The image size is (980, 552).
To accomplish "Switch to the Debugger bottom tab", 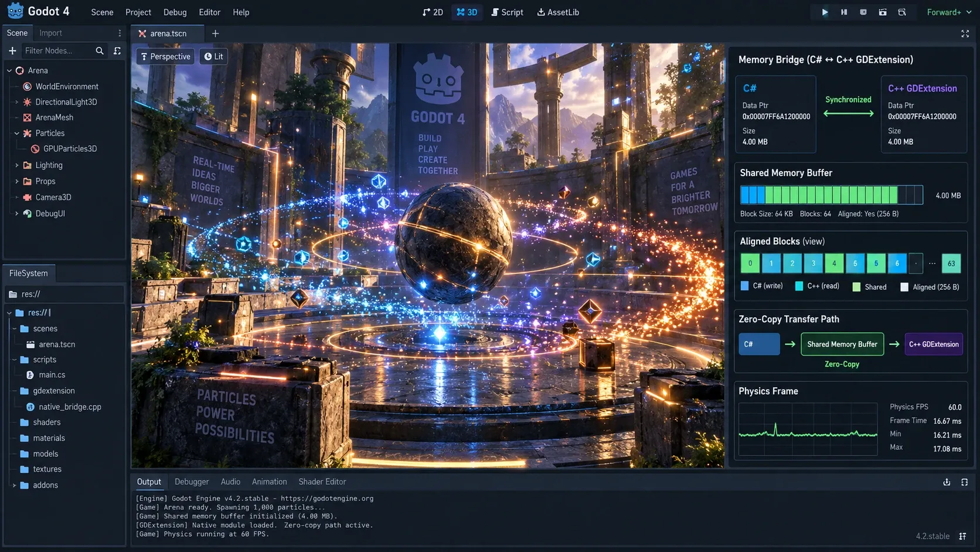I will click(192, 482).
